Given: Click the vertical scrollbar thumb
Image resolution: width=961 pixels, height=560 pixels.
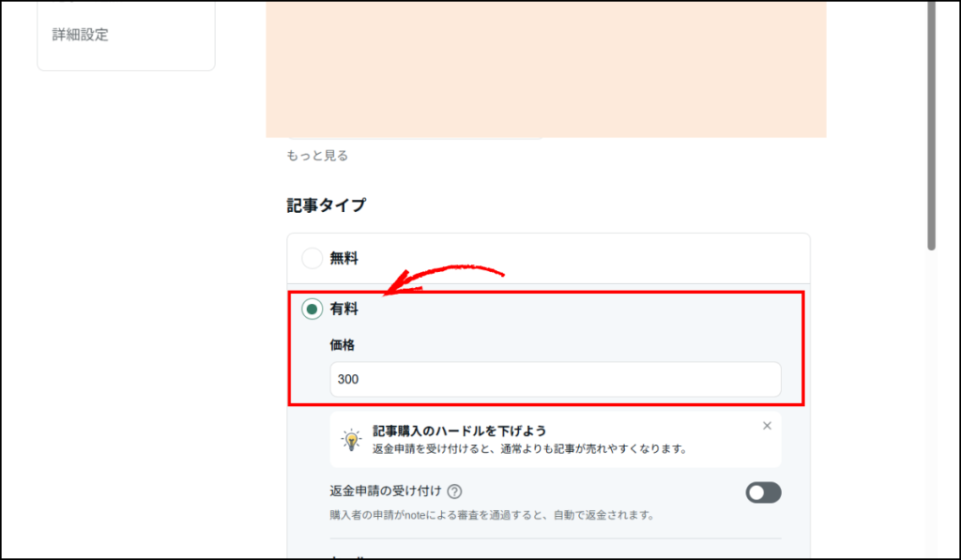Looking at the screenshot, I should [x=931, y=122].
